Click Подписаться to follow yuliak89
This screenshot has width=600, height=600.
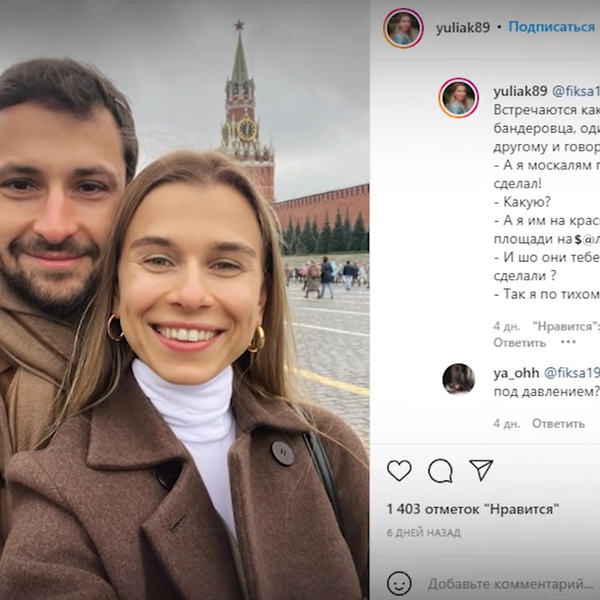tap(552, 27)
